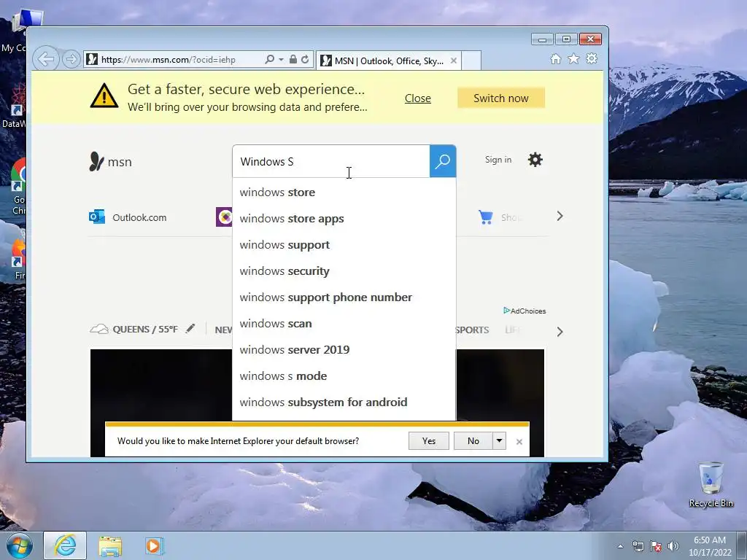Edit location with the pencil icon
The image size is (747, 560).
click(x=190, y=328)
